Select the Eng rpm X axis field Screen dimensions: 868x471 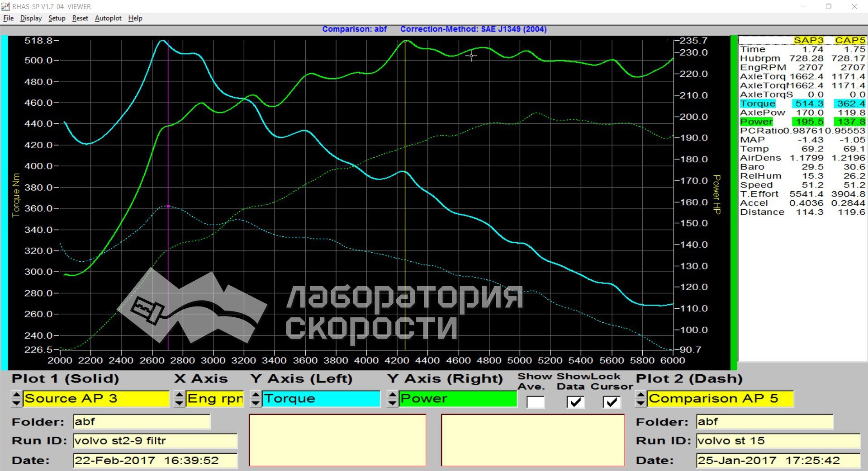click(215, 399)
